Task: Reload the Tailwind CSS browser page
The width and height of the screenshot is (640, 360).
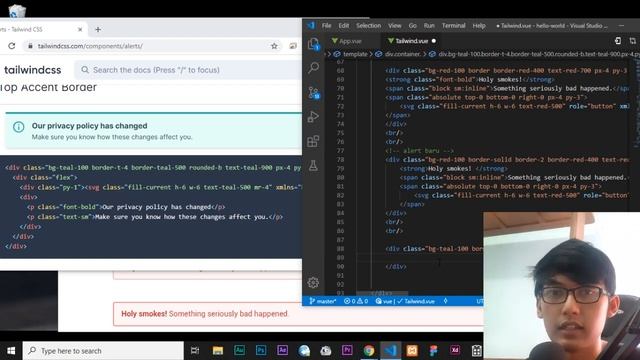Action: click(11, 46)
